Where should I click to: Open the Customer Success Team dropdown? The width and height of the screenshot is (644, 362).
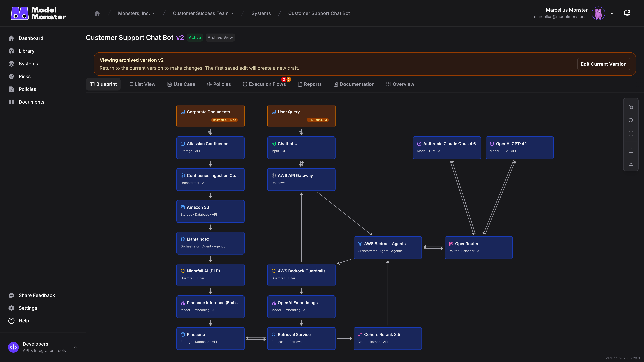pyautogui.click(x=203, y=13)
